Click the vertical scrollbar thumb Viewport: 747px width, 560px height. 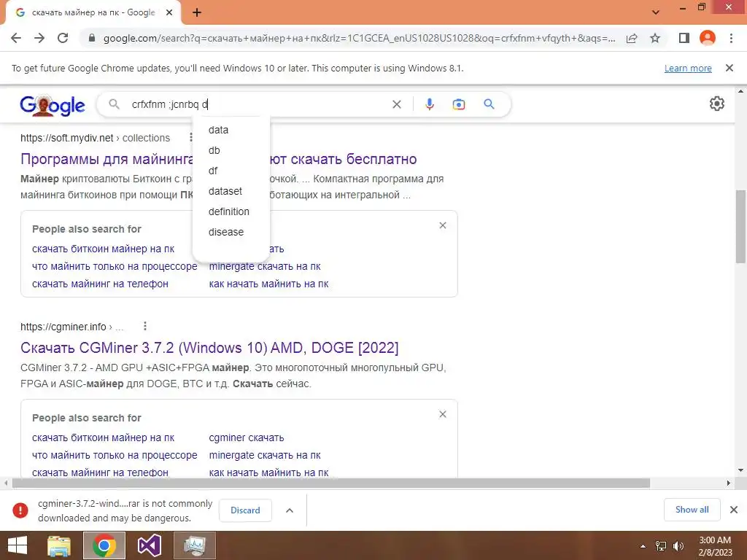pyautogui.click(x=740, y=226)
